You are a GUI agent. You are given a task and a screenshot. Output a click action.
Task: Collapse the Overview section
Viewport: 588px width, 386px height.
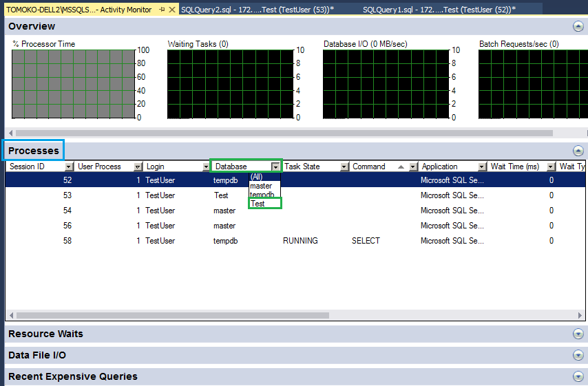point(578,26)
